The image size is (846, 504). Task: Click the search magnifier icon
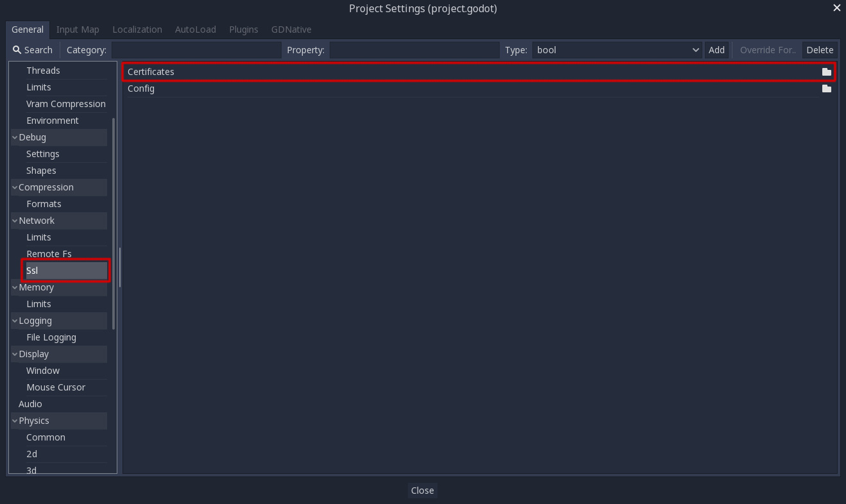[17, 49]
